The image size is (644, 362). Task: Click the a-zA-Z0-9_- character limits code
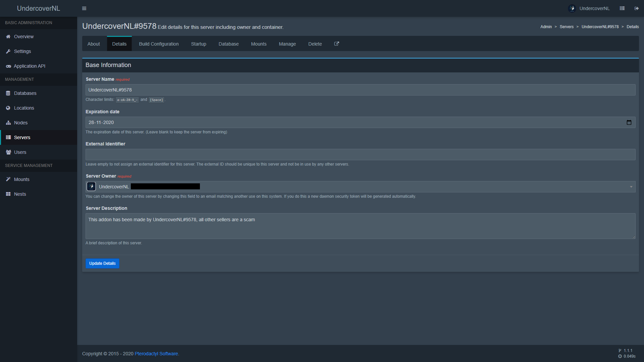(x=127, y=100)
